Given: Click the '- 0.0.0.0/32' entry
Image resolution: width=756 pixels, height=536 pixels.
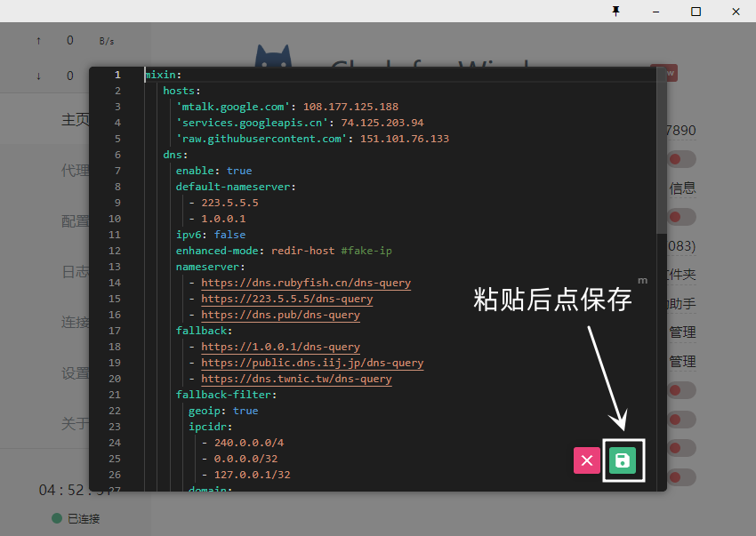Looking at the screenshot, I should tap(239, 459).
